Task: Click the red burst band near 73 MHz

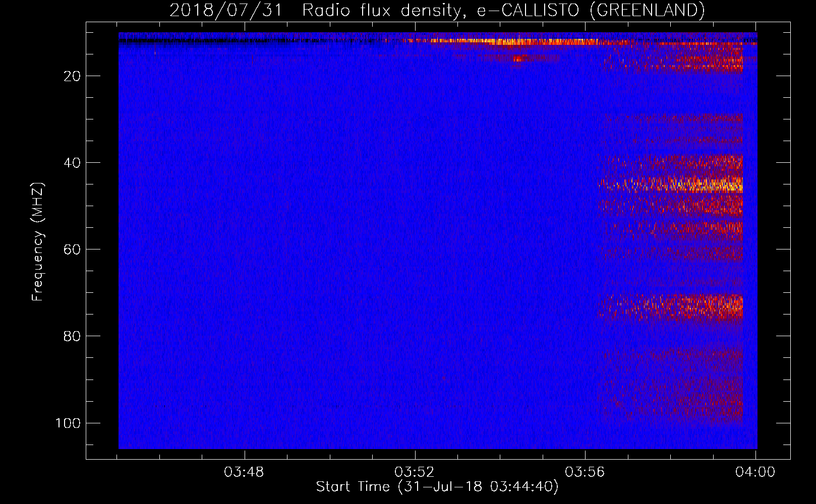Action: [x=671, y=307]
